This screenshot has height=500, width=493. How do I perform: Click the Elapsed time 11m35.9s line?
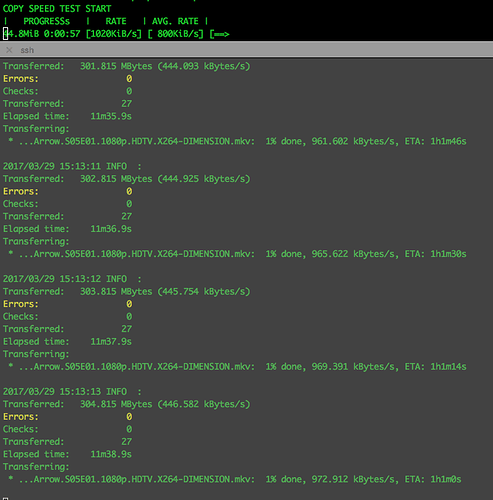(x=67, y=116)
